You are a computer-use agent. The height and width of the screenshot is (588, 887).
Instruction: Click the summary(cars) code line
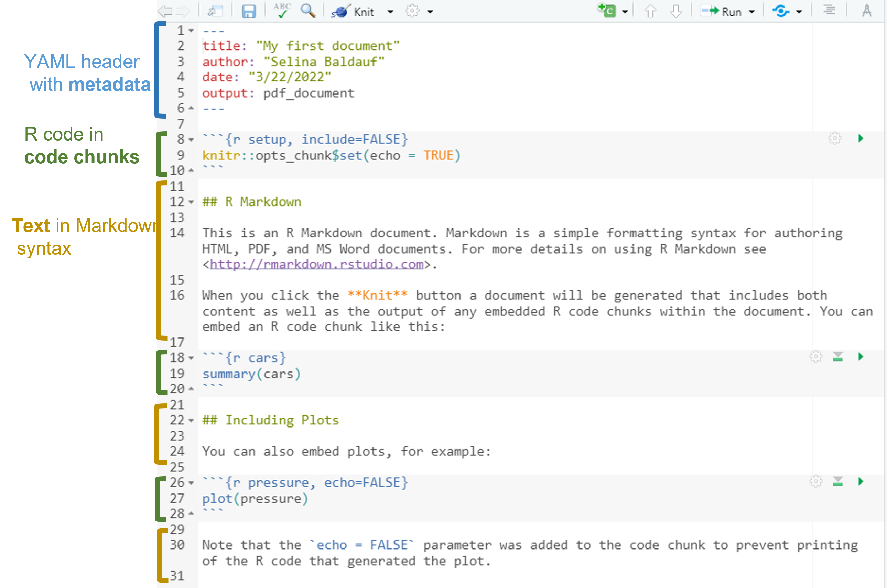tap(251, 374)
